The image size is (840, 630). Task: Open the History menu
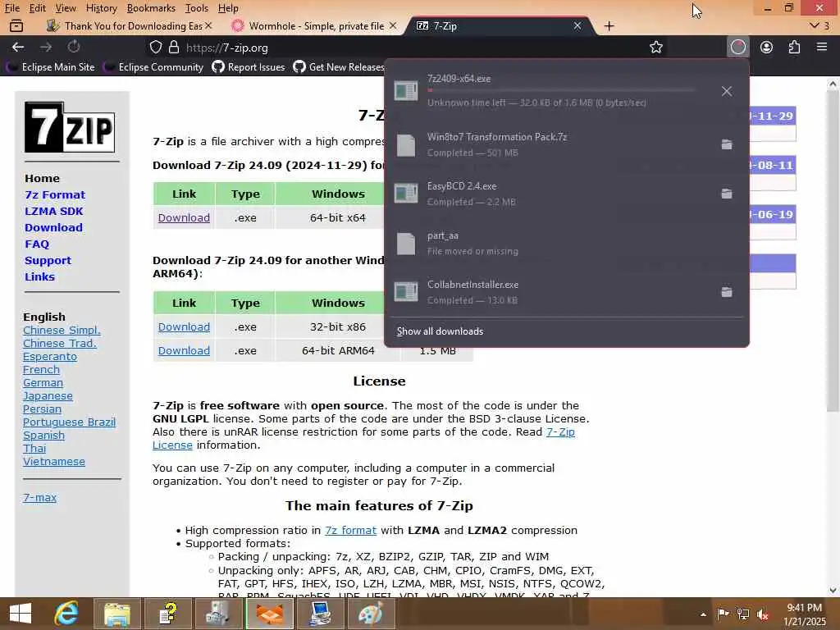tap(101, 8)
